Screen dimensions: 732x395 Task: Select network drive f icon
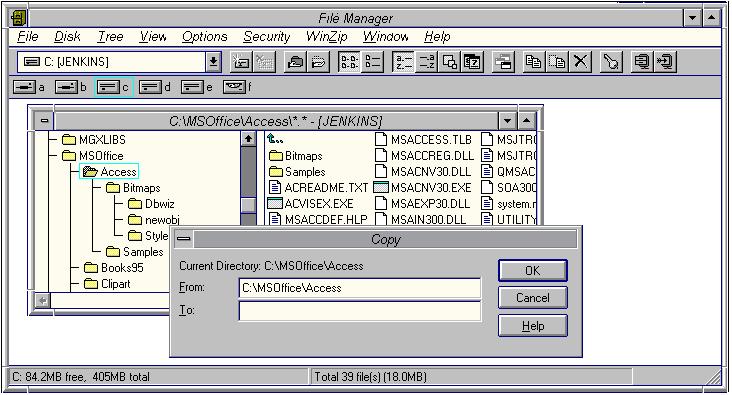pyautogui.click(x=234, y=87)
